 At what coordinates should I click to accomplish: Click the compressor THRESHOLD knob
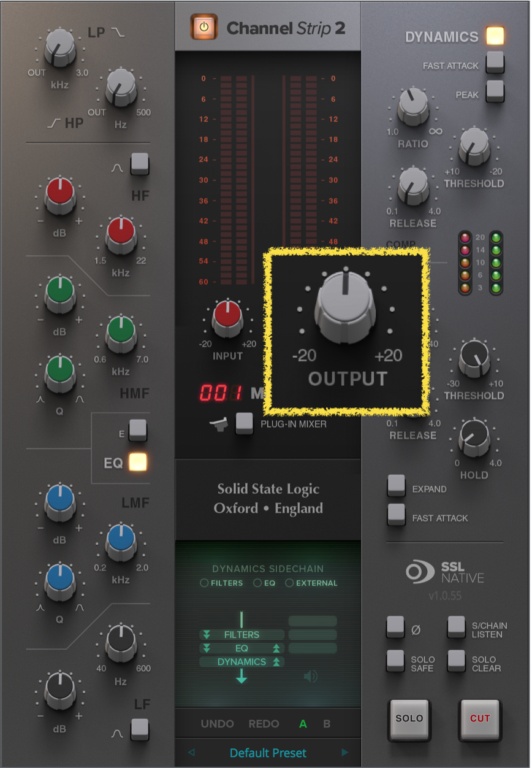[474, 147]
